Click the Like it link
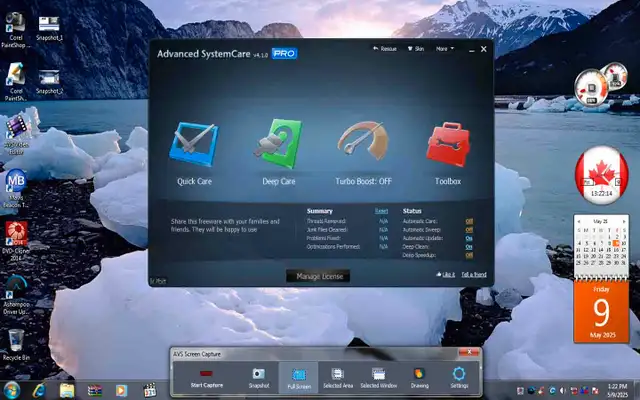 [445, 274]
